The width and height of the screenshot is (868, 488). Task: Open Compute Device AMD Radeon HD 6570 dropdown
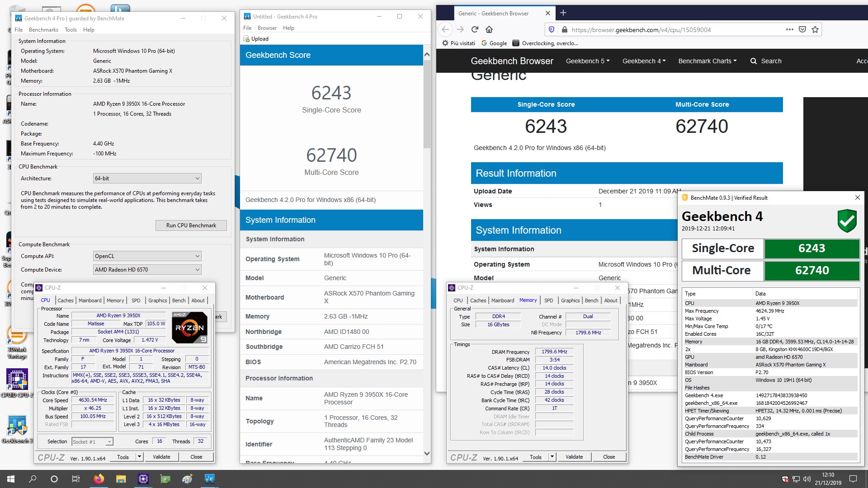147,270
